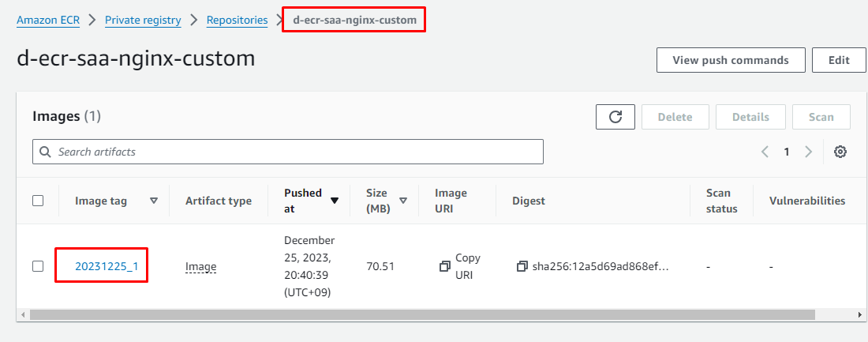Open Repositories breadcrumb link

pos(237,21)
